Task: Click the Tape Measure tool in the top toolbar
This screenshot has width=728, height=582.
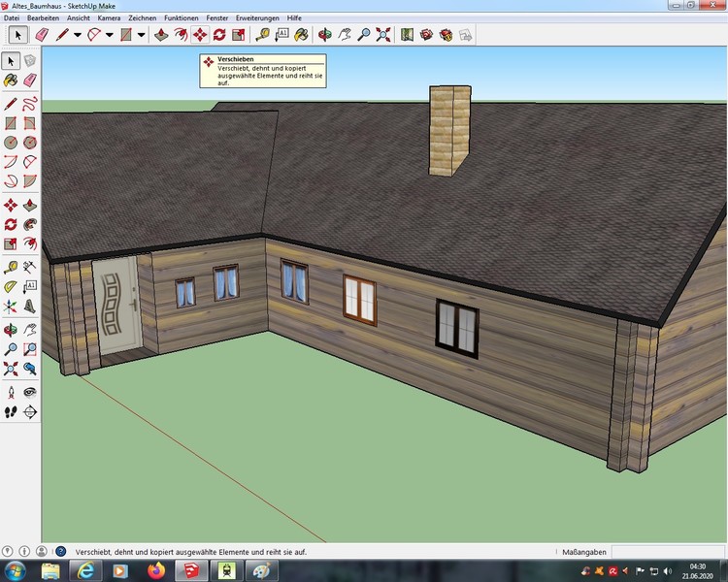Action: (x=263, y=35)
